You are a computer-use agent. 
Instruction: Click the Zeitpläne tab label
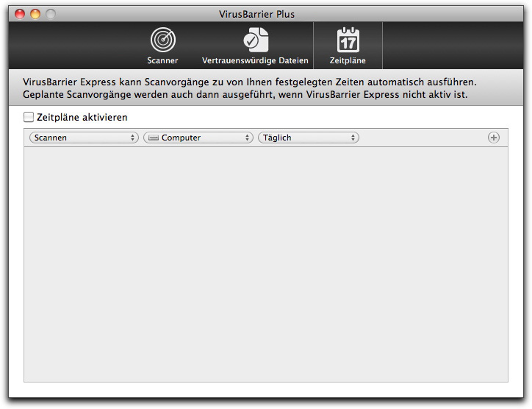pyautogui.click(x=348, y=60)
